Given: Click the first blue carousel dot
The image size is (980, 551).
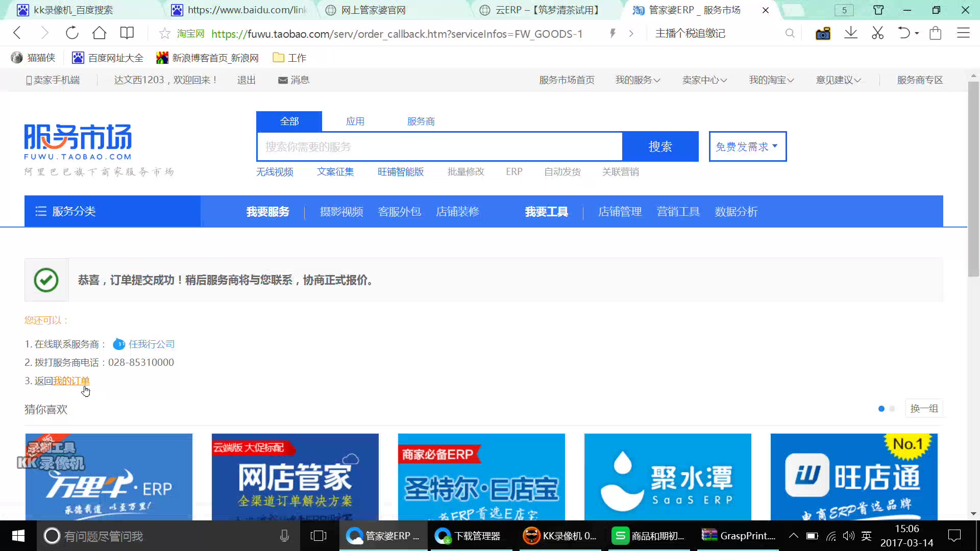Looking at the screenshot, I should pos(881,409).
